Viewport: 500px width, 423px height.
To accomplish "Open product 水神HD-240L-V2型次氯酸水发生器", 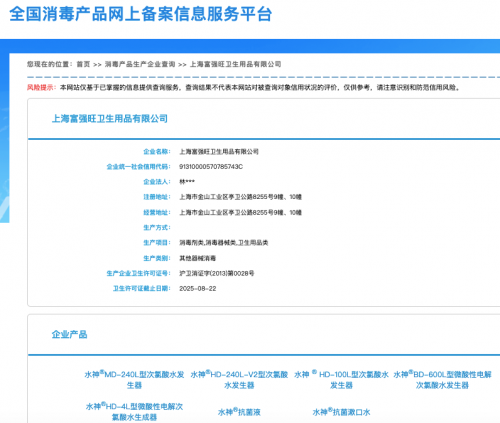I will pos(239,380).
